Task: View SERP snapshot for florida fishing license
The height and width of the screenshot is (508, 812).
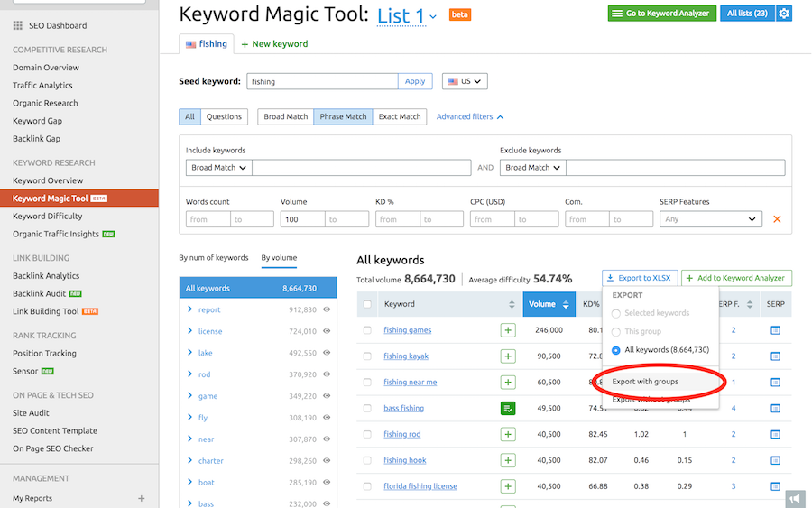Action: pyautogui.click(x=775, y=486)
